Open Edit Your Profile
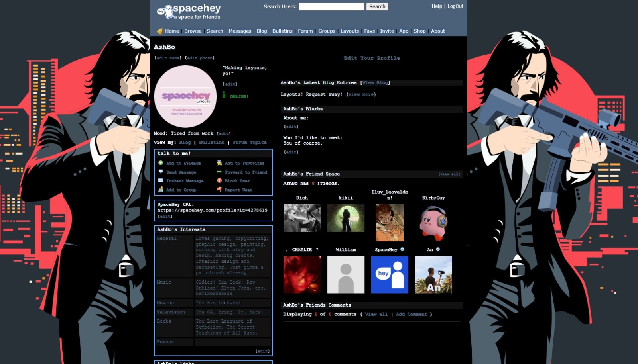This screenshot has width=638, height=364. point(371,58)
